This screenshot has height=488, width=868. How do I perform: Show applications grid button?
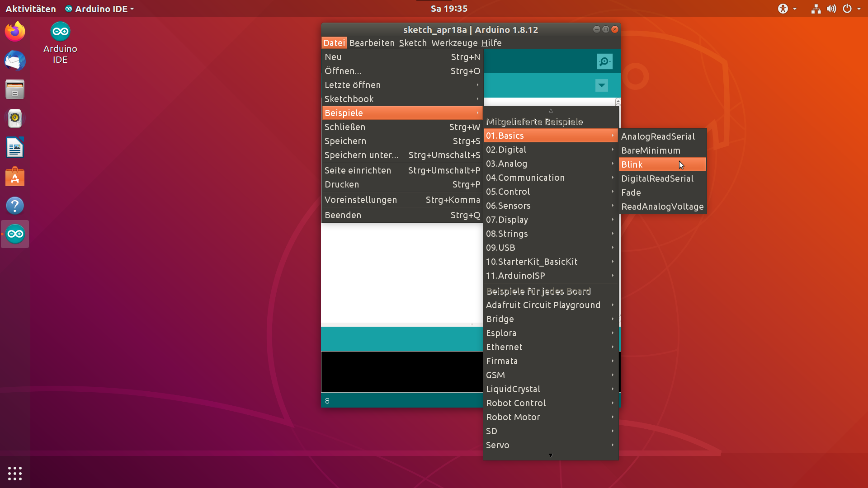point(15,473)
